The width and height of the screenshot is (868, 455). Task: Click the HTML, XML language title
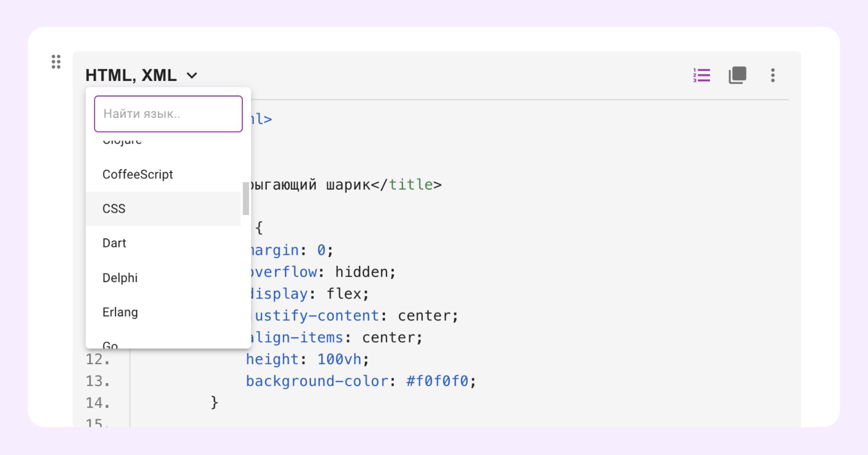[131, 75]
